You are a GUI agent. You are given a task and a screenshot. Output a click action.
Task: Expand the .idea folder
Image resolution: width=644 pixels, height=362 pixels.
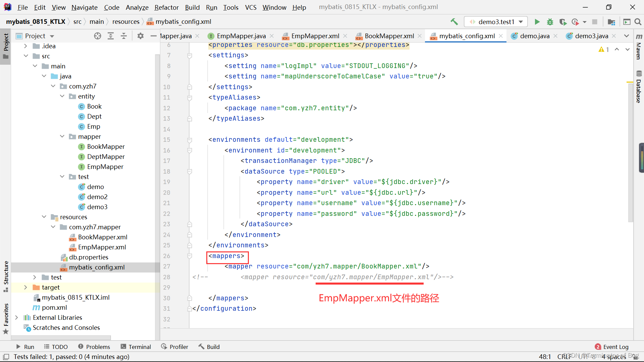click(x=25, y=46)
